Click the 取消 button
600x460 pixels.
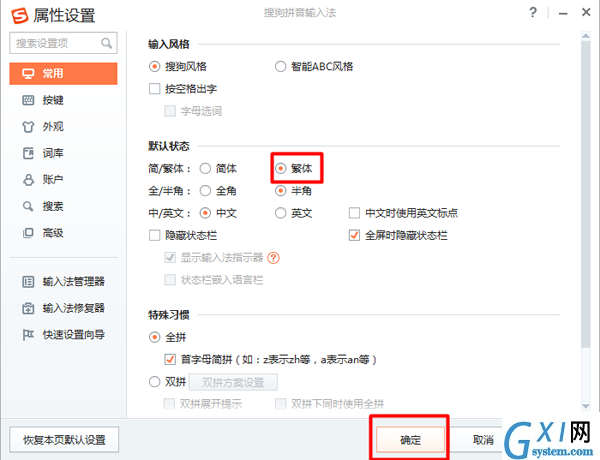483,440
